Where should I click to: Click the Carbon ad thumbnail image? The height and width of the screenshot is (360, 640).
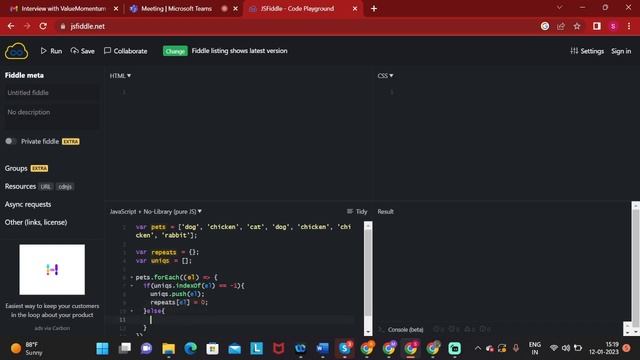pyautogui.click(x=52, y=269)
